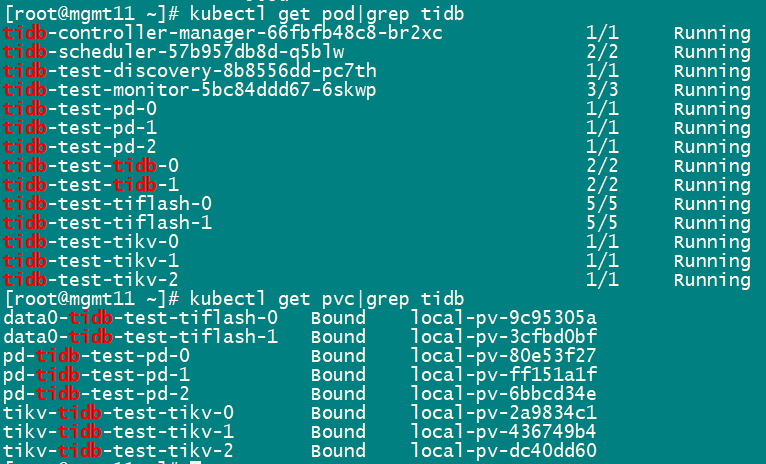Click the tidb-scheduler-57b957db8d-q5blw pod name
This screenshot has height=464, width=766.
174,52
